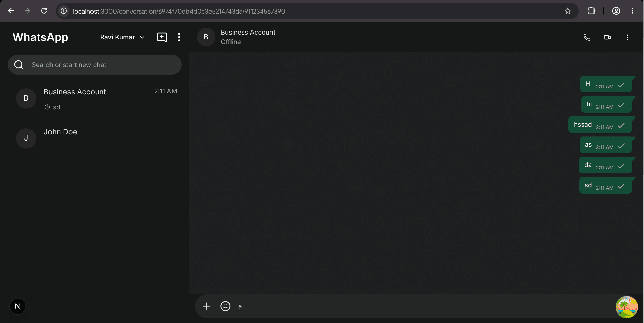Open the new chat icon in sidebar
The image size is (644, 323).
click(x=162, y=37)
